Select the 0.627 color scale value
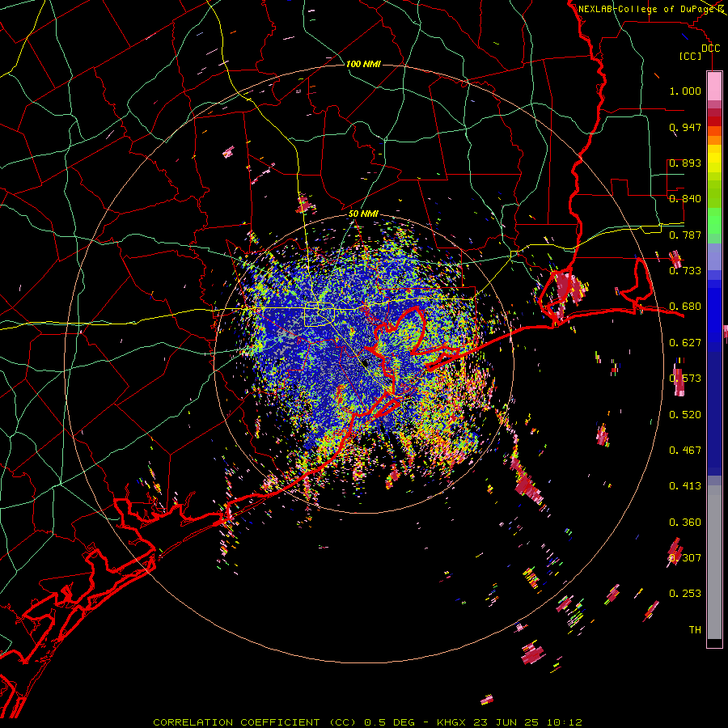Screen dimensions: 728x728 point(685,343)
